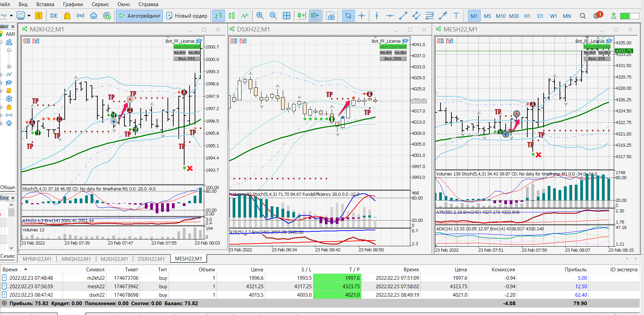The height and width of the screenshot is (315, 644).
Task: Click the signal copy icon with green plus
Action: (x=107, y=16)
